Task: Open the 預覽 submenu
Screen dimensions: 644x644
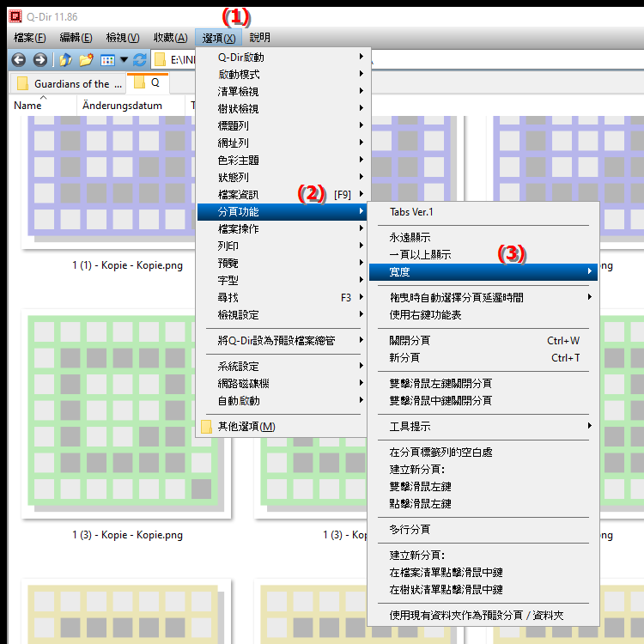Action: pyautogui.click(x=283, y=264)
